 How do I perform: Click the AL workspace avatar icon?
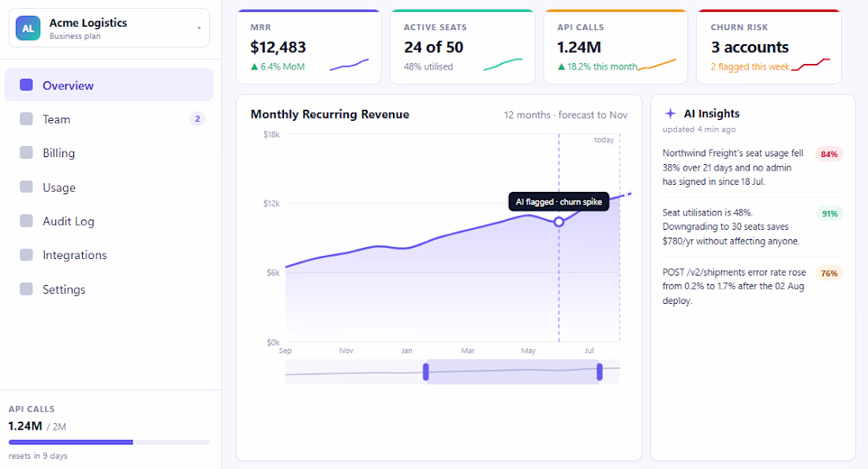pyautogui.click(x=28, y=28)
